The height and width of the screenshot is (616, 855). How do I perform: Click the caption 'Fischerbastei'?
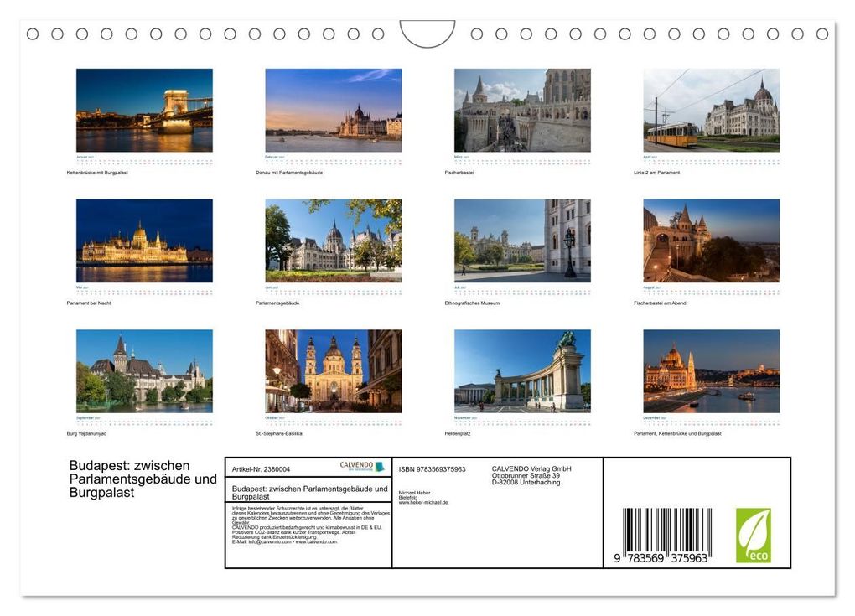tap(459, 173)
